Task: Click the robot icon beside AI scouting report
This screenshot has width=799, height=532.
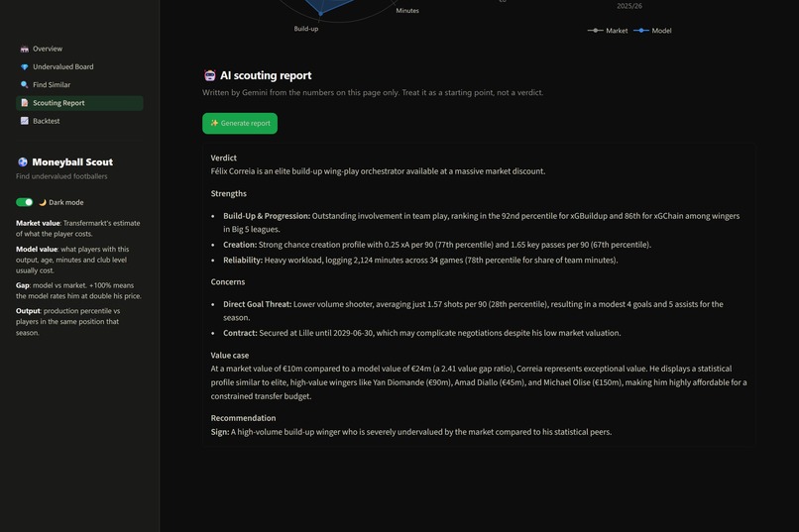Action: click(209, 75)
